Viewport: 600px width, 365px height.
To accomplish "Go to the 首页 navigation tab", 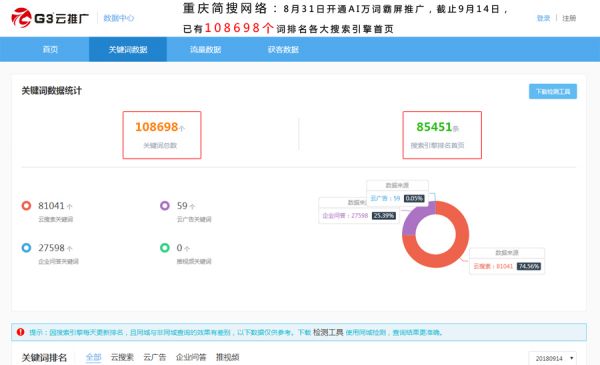I will click(50, 49).
